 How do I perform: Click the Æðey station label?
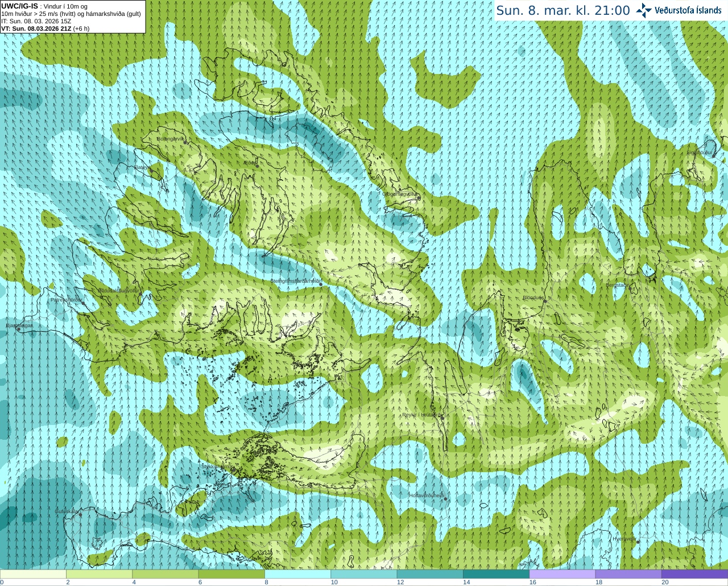point(249,163)
